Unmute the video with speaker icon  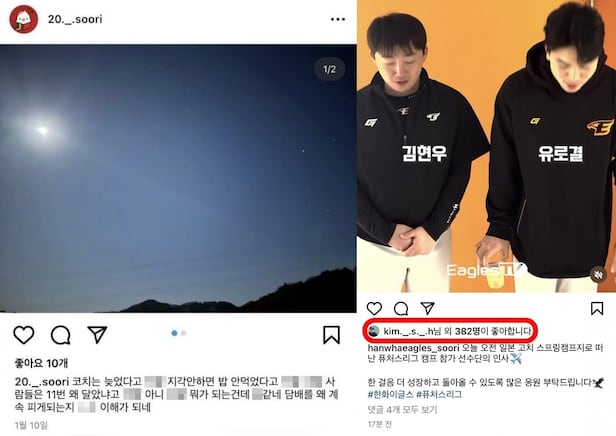point(598,274)
